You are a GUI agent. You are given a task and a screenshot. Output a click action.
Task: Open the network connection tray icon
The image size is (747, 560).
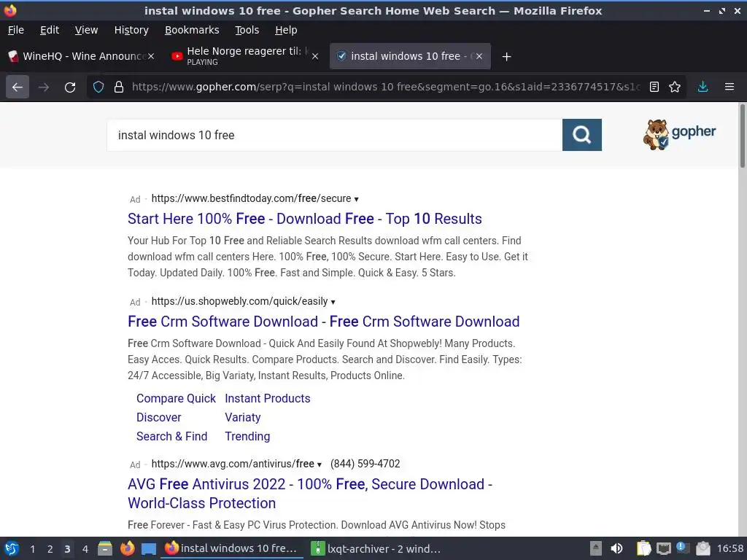(x=664, y=548)
